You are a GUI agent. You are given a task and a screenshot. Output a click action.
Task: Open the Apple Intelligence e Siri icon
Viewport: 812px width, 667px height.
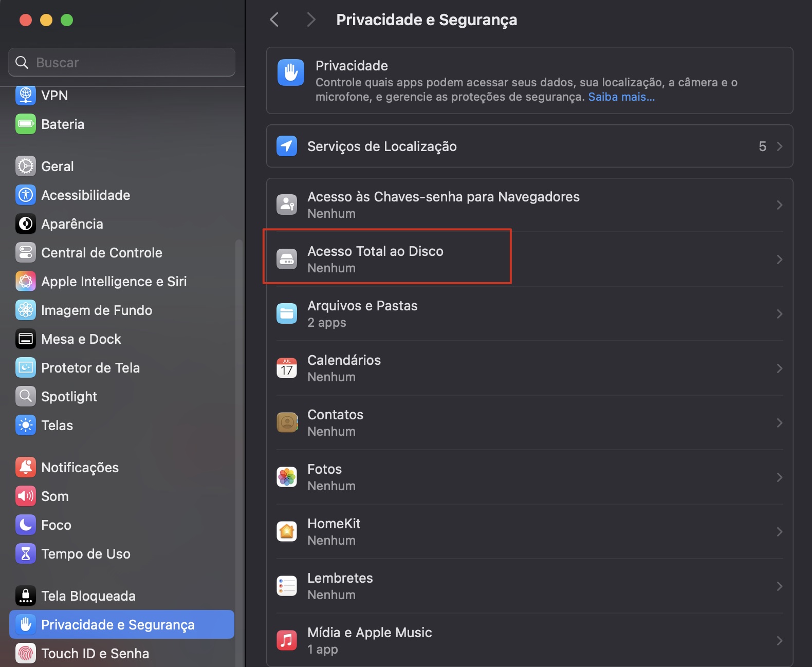(26, 281)
